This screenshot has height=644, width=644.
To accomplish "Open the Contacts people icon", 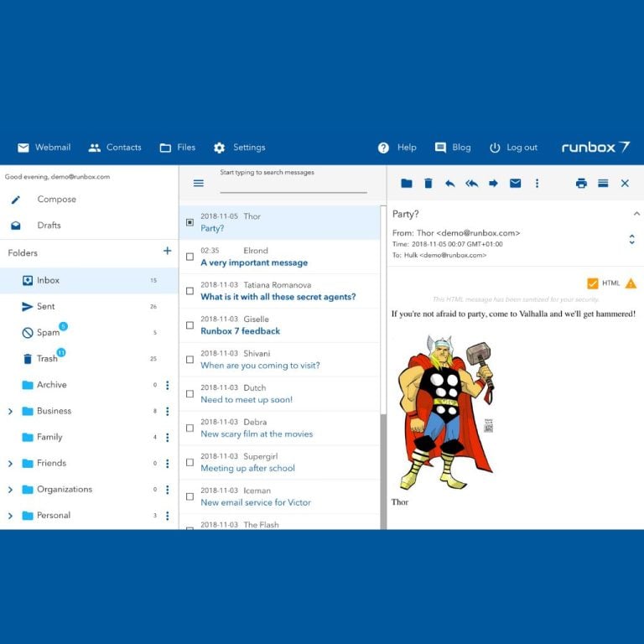I will 95,148.
